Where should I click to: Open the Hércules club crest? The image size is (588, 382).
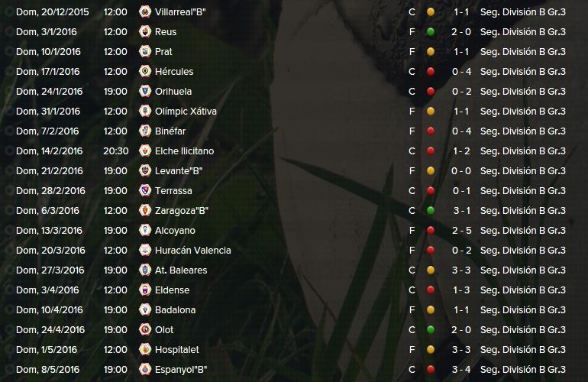tap(145, 72)
